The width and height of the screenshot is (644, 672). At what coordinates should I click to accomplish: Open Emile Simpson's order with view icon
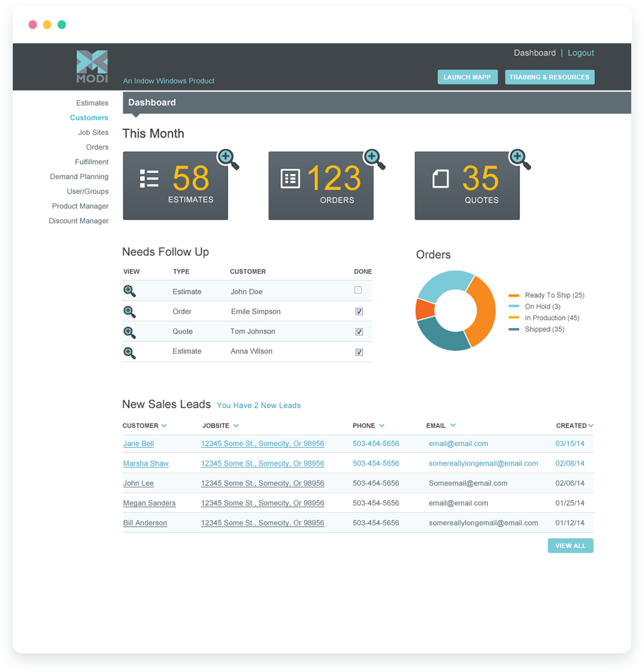129,312
